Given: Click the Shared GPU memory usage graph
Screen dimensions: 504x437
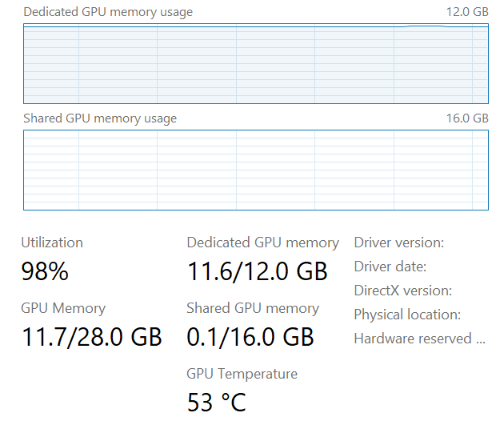Looking at the screenshot, I should tap(256, 170).
